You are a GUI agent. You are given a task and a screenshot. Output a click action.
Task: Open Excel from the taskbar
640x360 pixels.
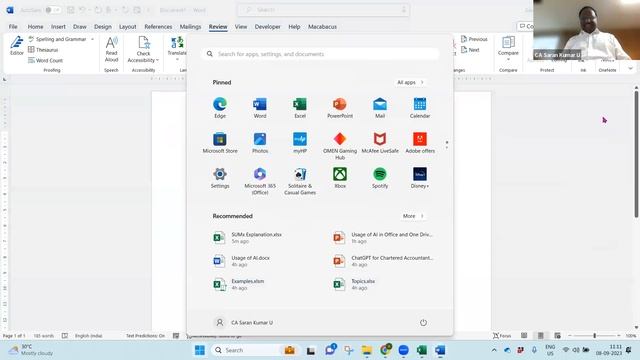[x=422, y=350]
